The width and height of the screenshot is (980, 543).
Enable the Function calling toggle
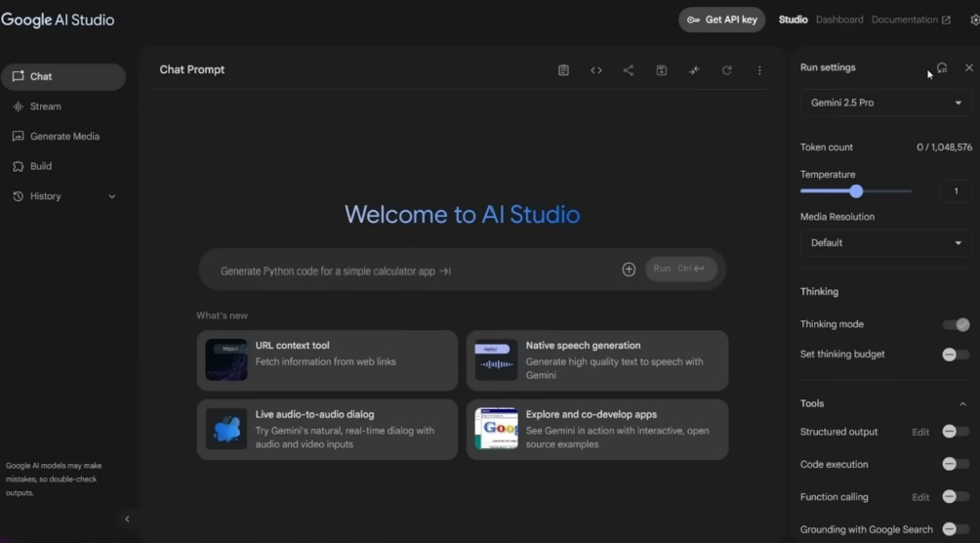pos(956,497)
